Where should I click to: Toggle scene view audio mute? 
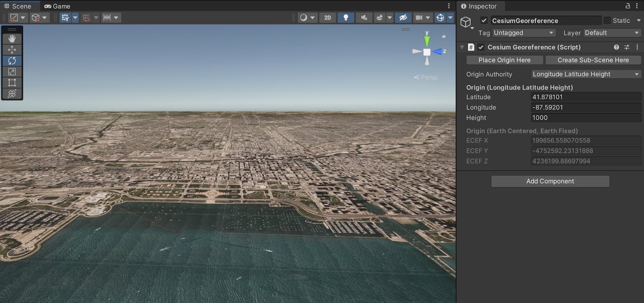click(363, 17)
